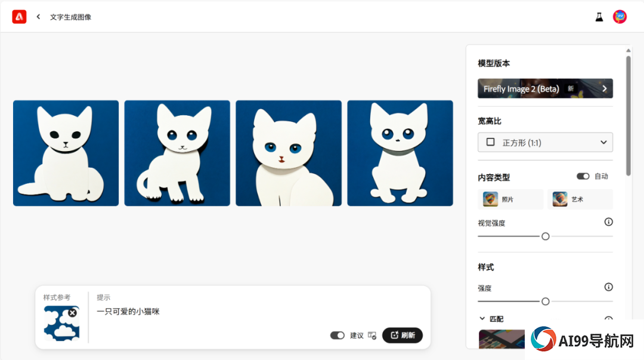Open the 正方形 (1:1) aspect ratio dropdown
Viewport: 644px width, 360px height.
pyautogui.click(x=545, y=142)
